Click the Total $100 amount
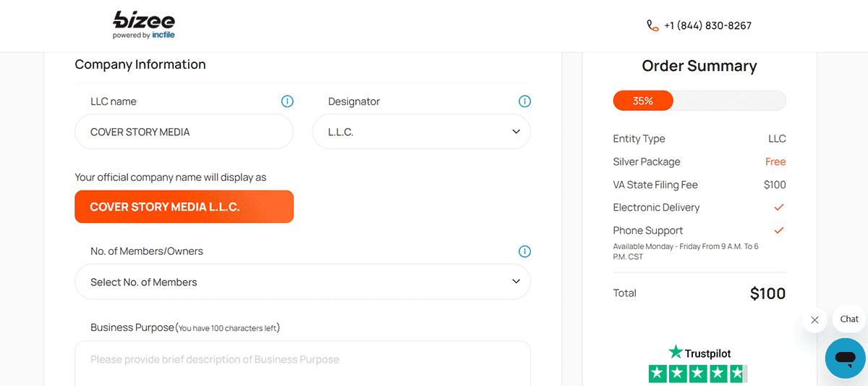The image size is (868, 386). tap(767, 293)
